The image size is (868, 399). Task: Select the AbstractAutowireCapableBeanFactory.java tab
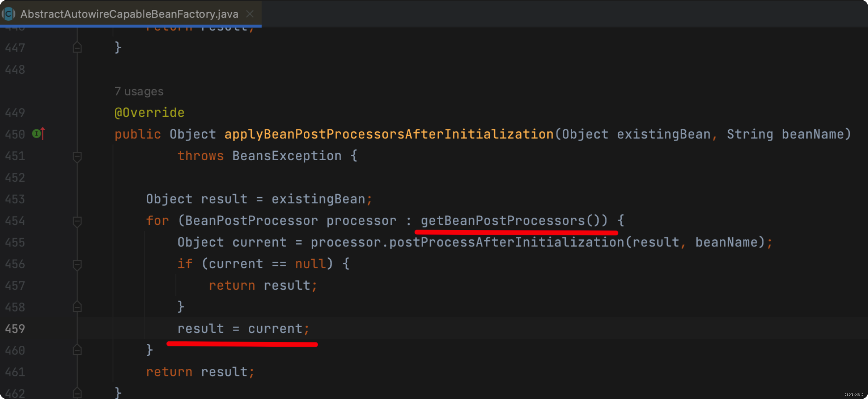[x=129, y=14]
